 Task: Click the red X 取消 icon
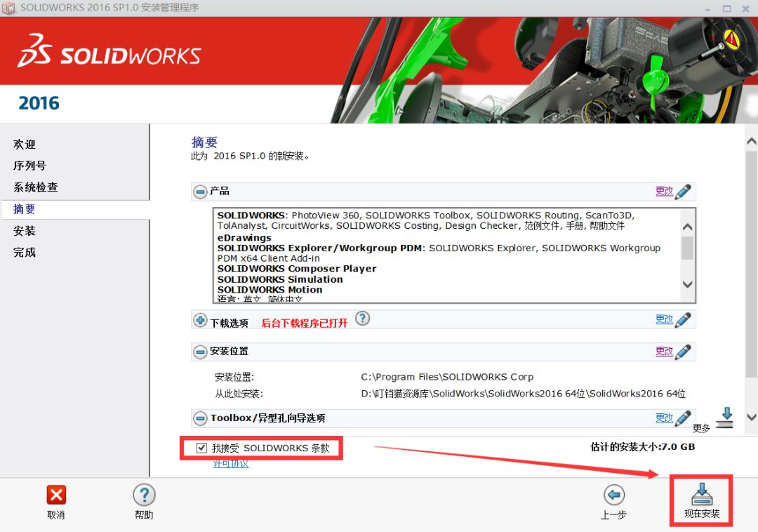(56, 495)
